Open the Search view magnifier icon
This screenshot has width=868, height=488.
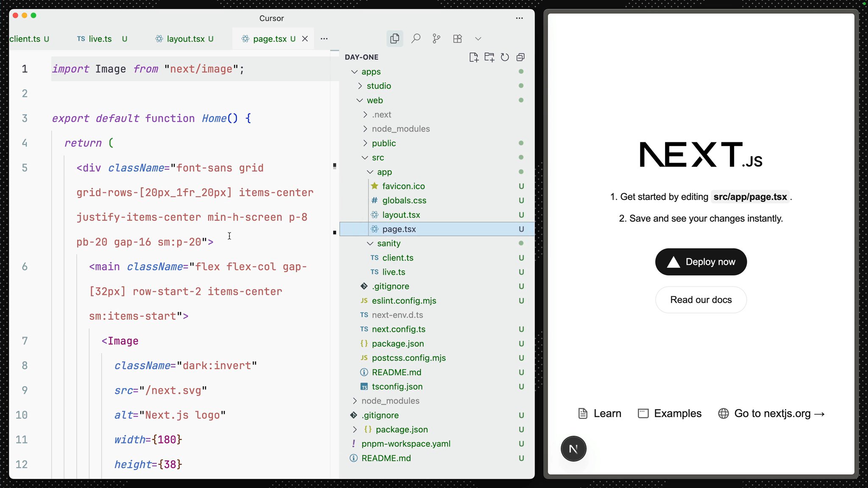point(416,39)
